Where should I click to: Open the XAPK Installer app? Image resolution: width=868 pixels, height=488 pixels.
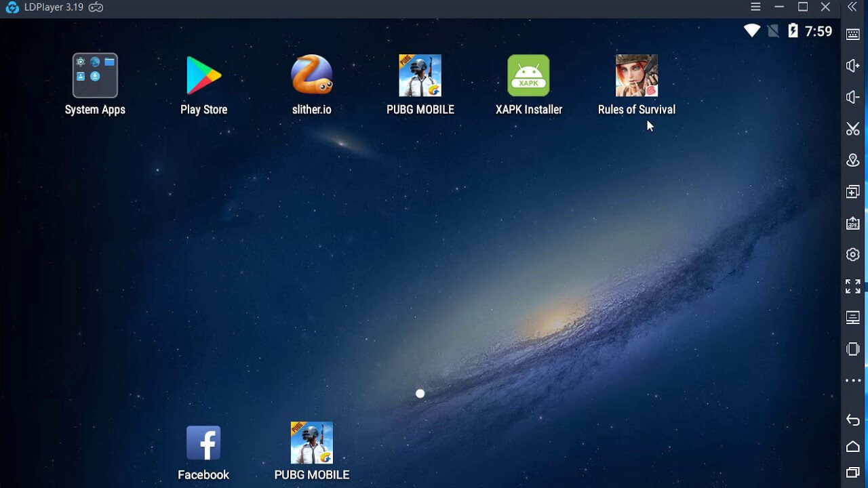pos(528,75)
